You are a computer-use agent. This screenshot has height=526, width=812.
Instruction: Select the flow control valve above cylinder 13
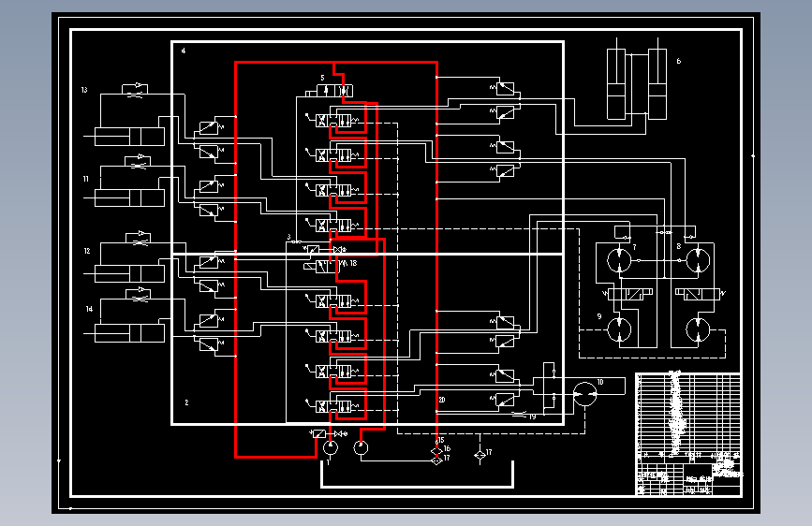click(135, 90)
